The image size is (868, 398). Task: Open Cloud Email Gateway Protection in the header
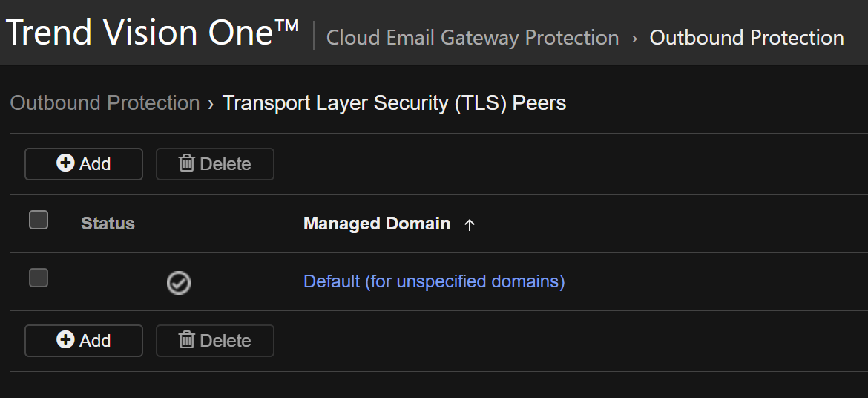pos(473,38)
